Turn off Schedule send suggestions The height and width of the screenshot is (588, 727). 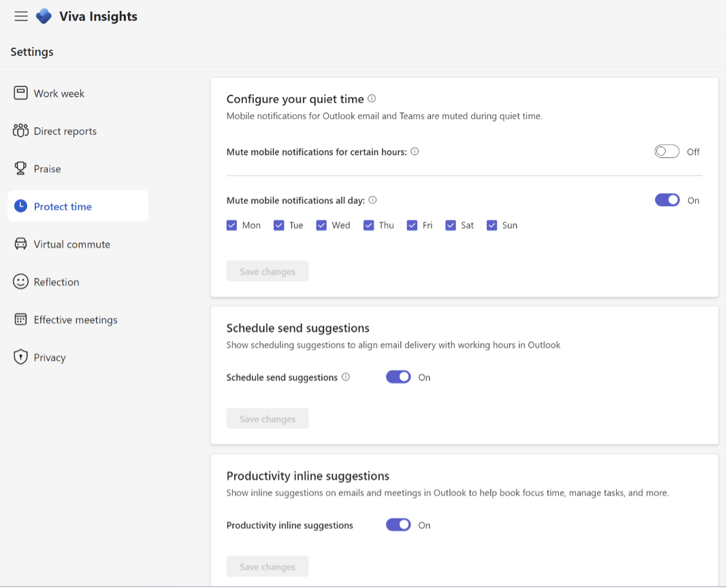click(x=398, y=376)
